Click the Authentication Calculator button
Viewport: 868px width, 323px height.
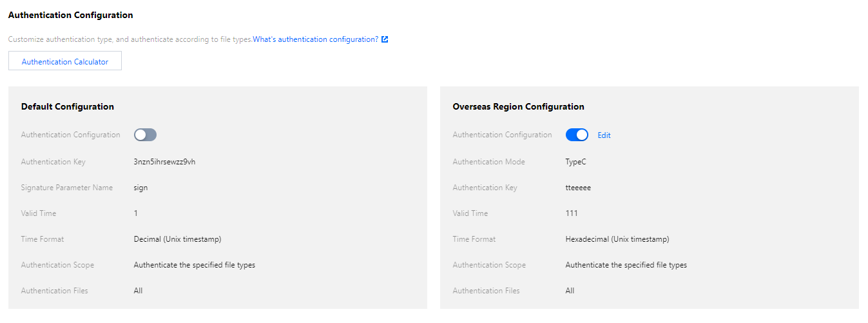click(x=65, y=61)
